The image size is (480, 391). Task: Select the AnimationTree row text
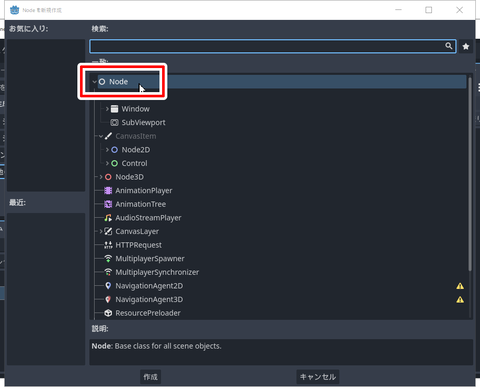[140, 204]
